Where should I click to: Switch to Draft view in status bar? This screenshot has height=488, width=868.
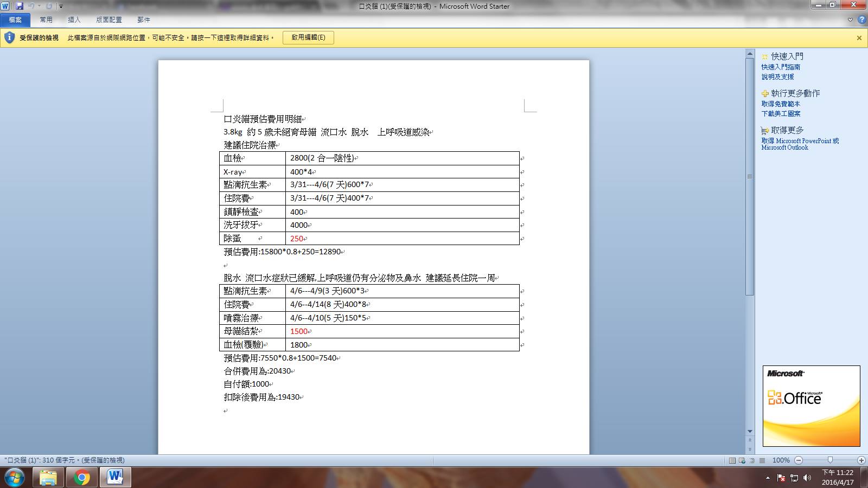pos(762,460)
